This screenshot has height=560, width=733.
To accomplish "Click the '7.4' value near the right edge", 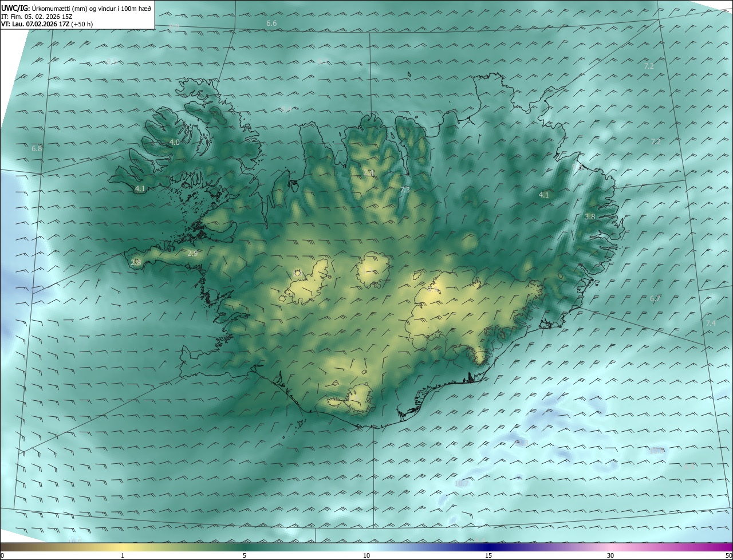I will (711, 324).
